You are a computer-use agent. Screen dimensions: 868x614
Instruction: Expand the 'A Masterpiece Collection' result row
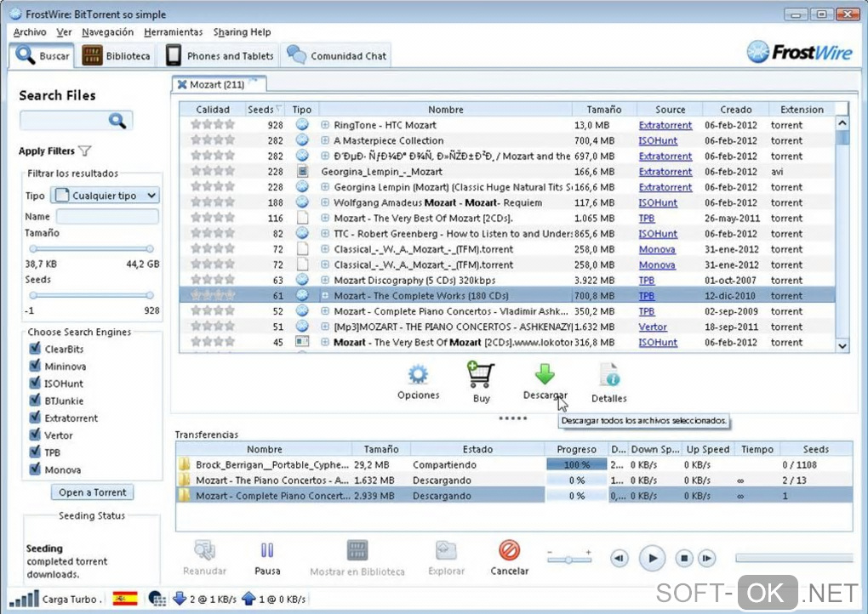click(325, 141)
